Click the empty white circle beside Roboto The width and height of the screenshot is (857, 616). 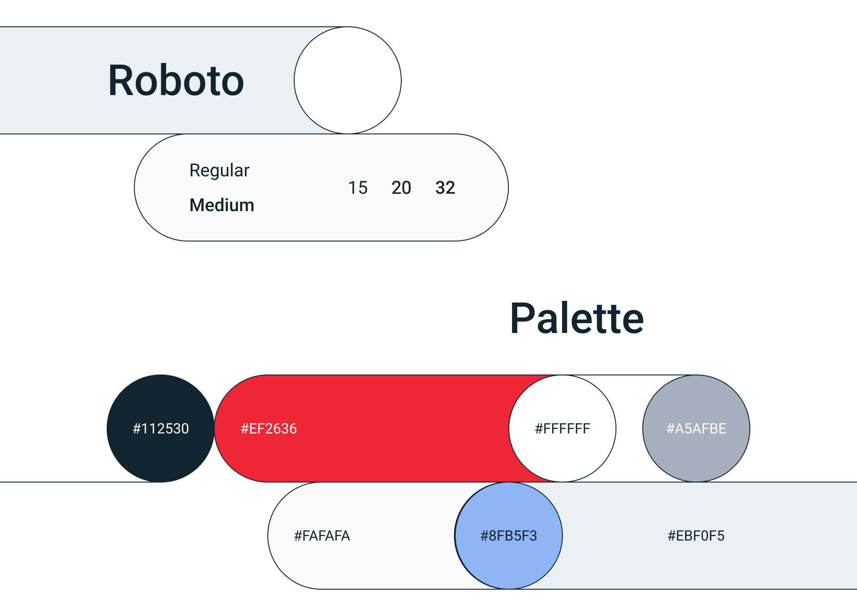click(347, 80)
